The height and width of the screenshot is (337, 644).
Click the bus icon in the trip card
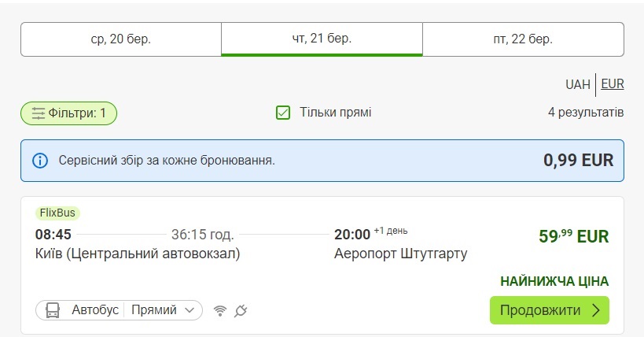coord(53,310)
